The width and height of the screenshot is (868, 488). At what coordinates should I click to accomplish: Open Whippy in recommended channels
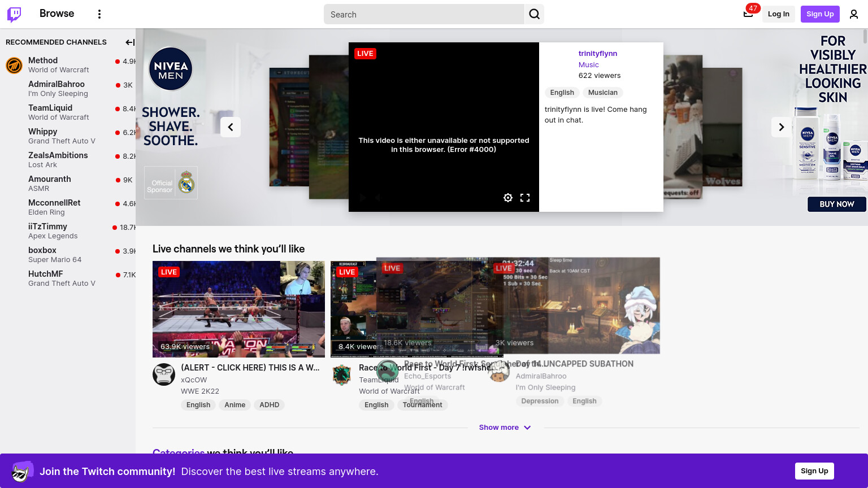click(68, 136)
